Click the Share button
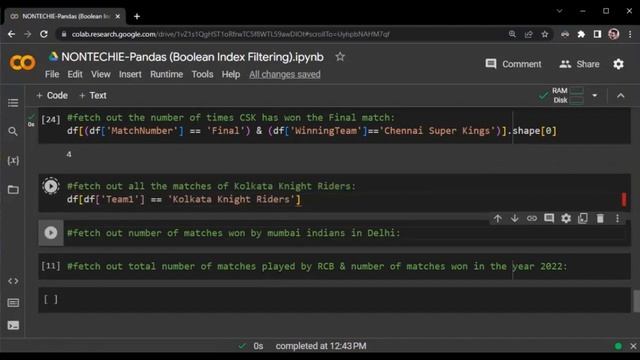 tap(579, 64)
